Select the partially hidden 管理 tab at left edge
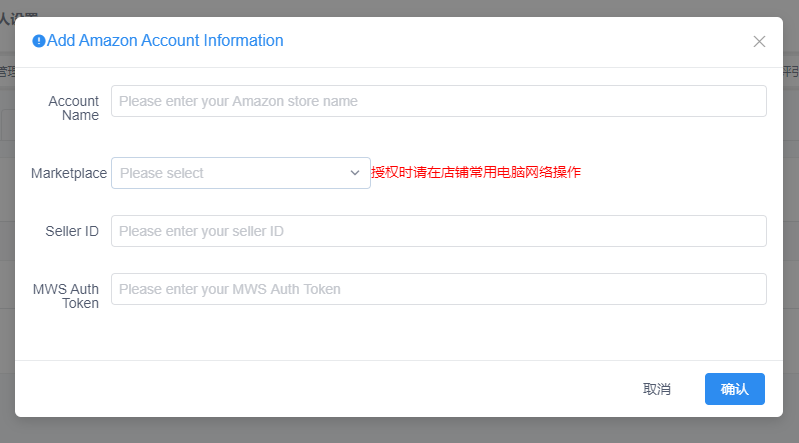Image resolution: width=799 pixels, height=443 pixels. point(7,72)
